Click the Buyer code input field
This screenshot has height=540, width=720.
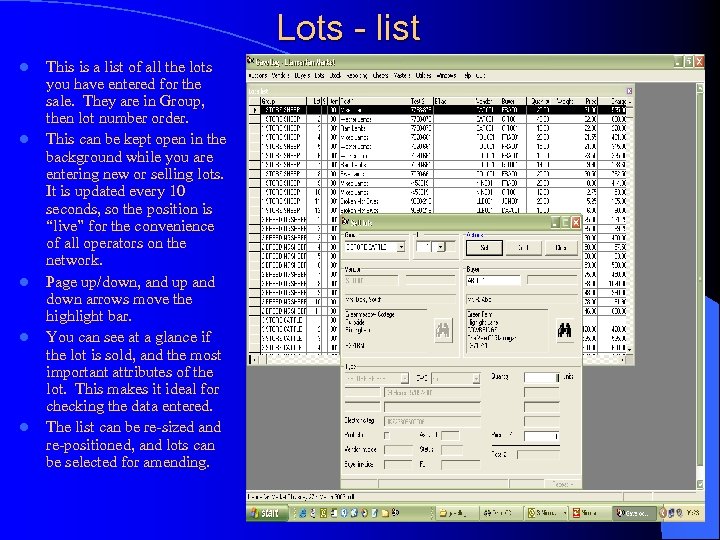click(493, 280)
